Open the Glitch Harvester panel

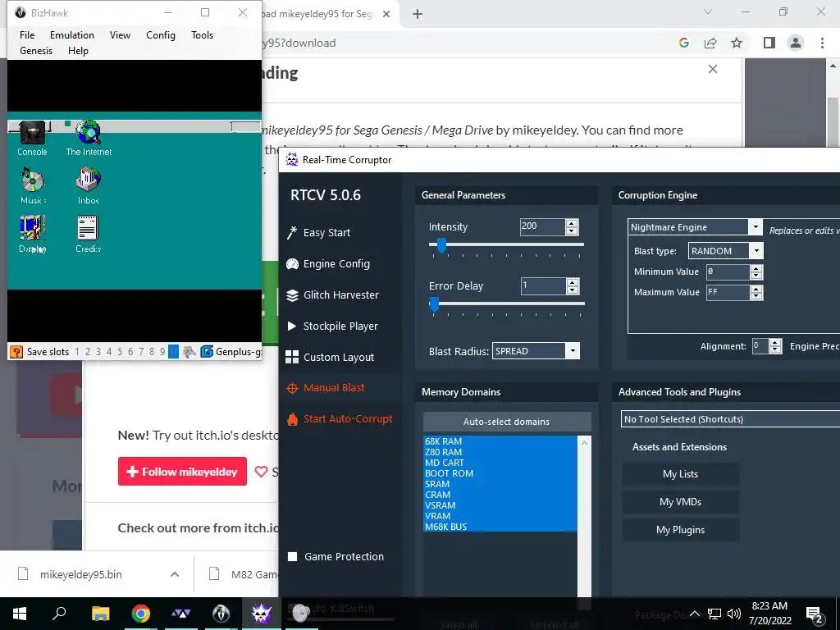click(332, 294)
